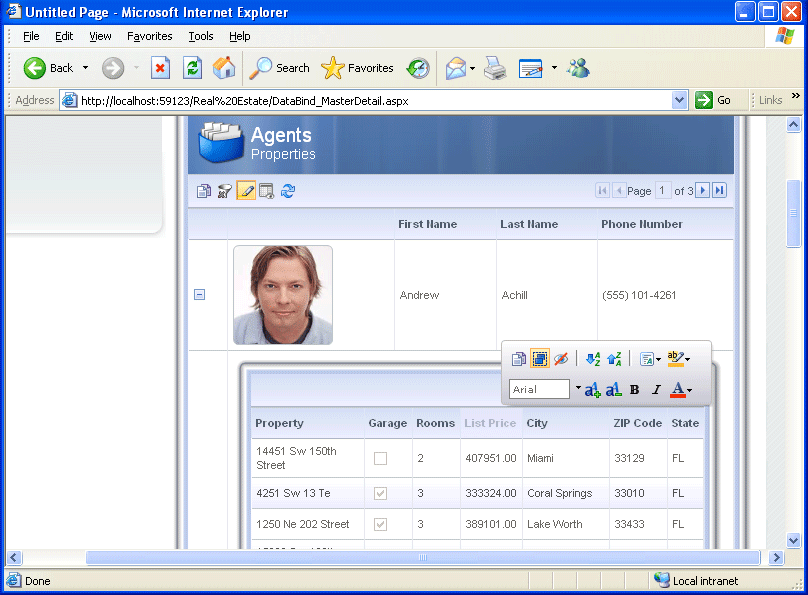This screenshot has height=595, width=808.
Task: Check the Garage box for 14451 Sw 150th Street
Action: (x=380, y=458)
